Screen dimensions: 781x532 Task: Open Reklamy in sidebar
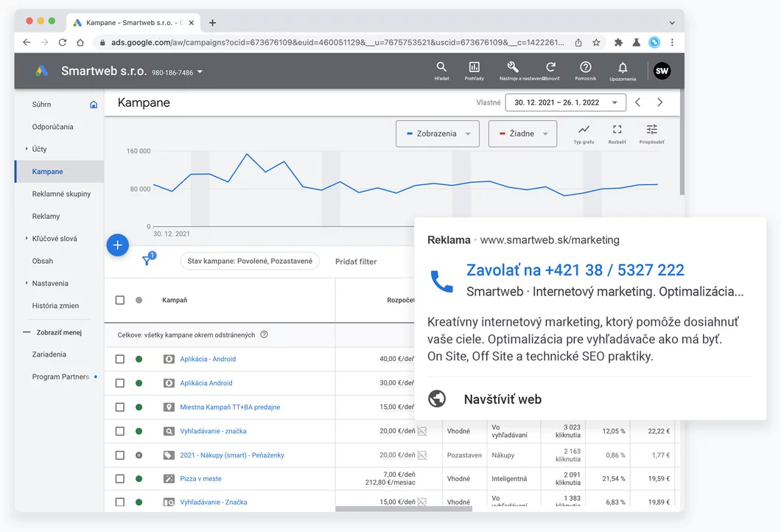pos(46,216)
